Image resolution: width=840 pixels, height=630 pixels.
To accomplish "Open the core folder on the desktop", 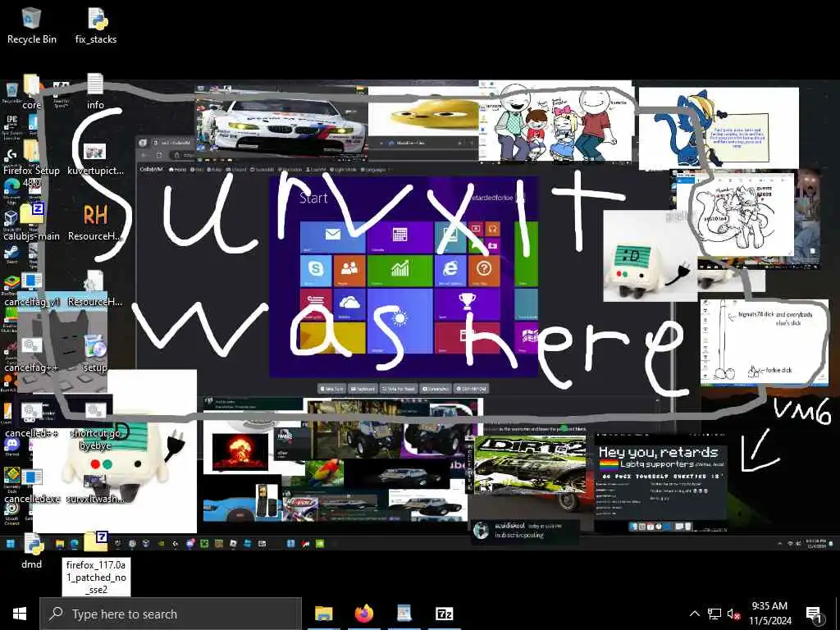I will tap(32, 92).
